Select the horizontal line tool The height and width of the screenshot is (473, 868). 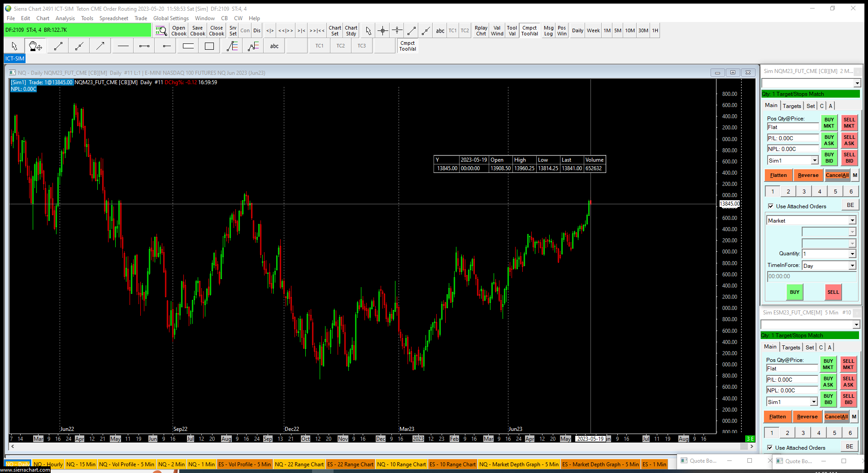(x=123, y=46)
